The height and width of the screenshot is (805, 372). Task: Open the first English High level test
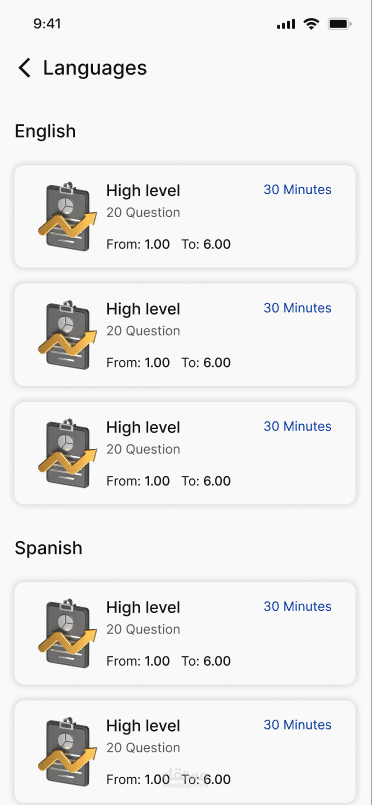185,216
